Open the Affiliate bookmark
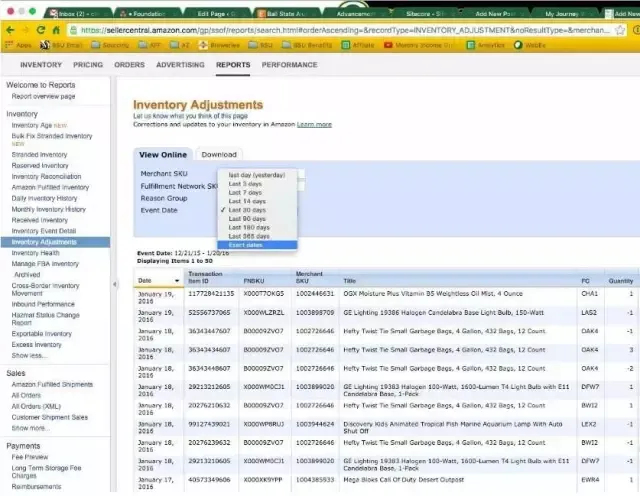The height and width of the screenshot is (496, 640). tap(358, 45)
